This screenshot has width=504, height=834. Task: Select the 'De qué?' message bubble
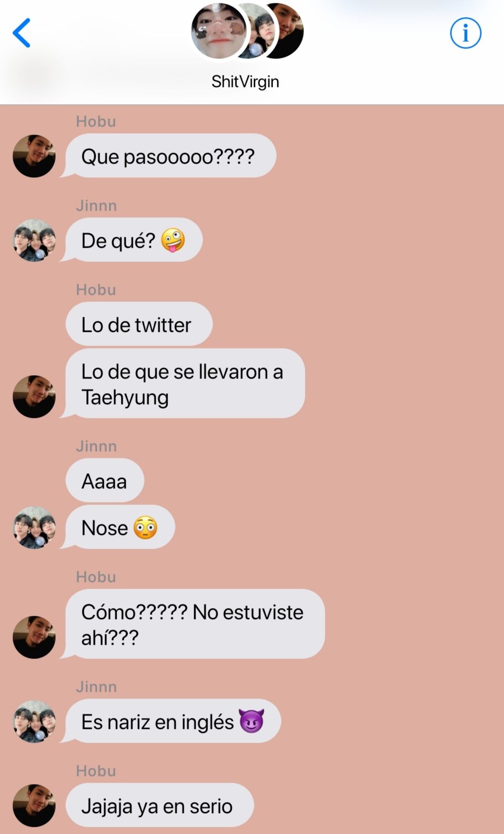coord(134,240)
